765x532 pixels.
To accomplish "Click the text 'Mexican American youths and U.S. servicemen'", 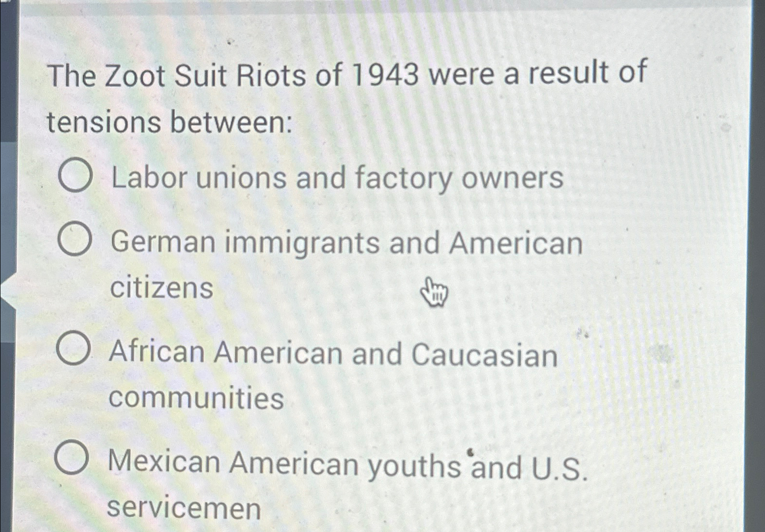I will pyautogui.click(x=346, y=464).
